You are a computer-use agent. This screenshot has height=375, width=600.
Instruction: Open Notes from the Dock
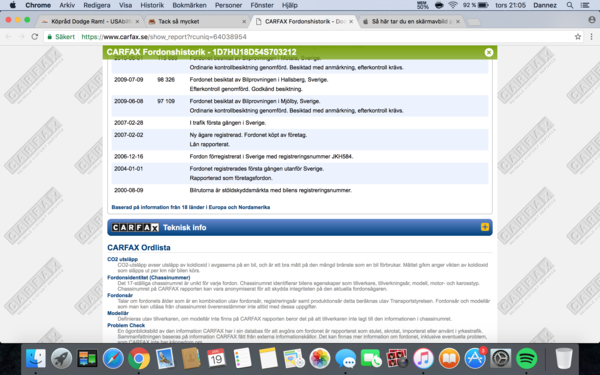[x=268, y=358]
